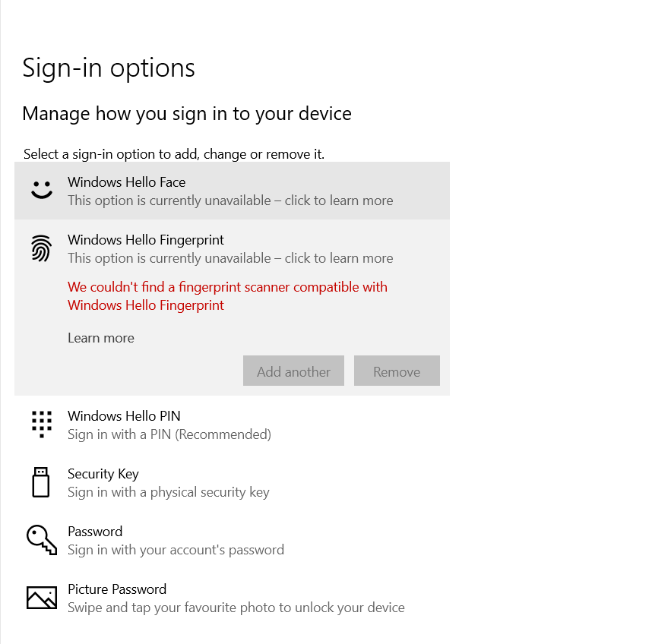Viewport: 652px width, 644px height.
Task: Expand the Windows Hello PIN title
Action: tap(124, 416)
